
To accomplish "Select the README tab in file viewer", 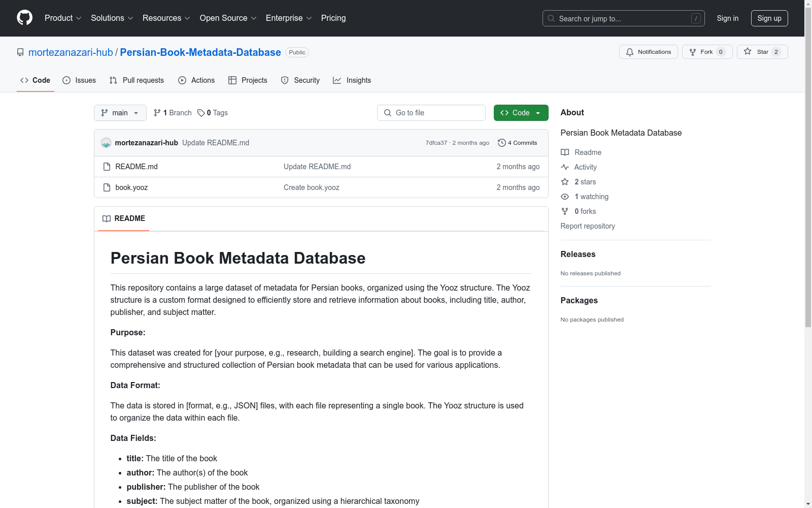I will click(x=124, y=218).
